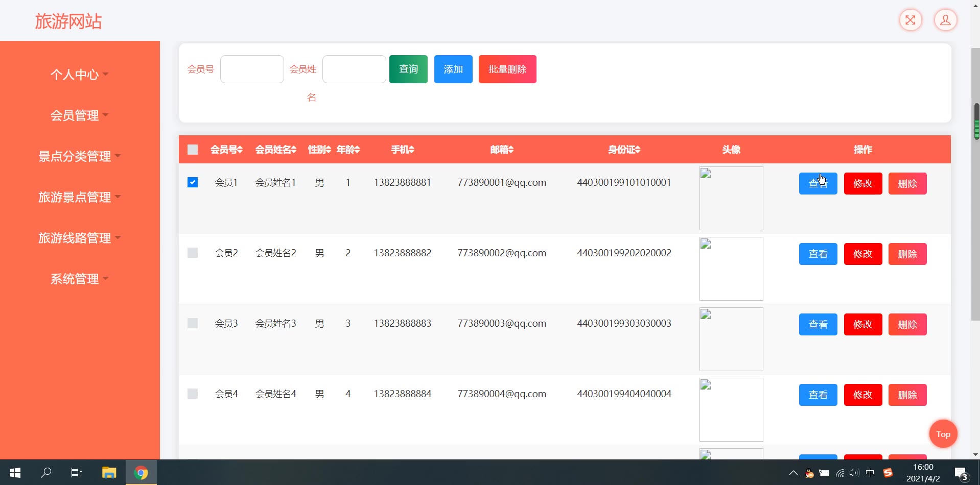The image size is (980, 485).
Task: Click 修改 for 会员3
Action: [x=863, y=324]
